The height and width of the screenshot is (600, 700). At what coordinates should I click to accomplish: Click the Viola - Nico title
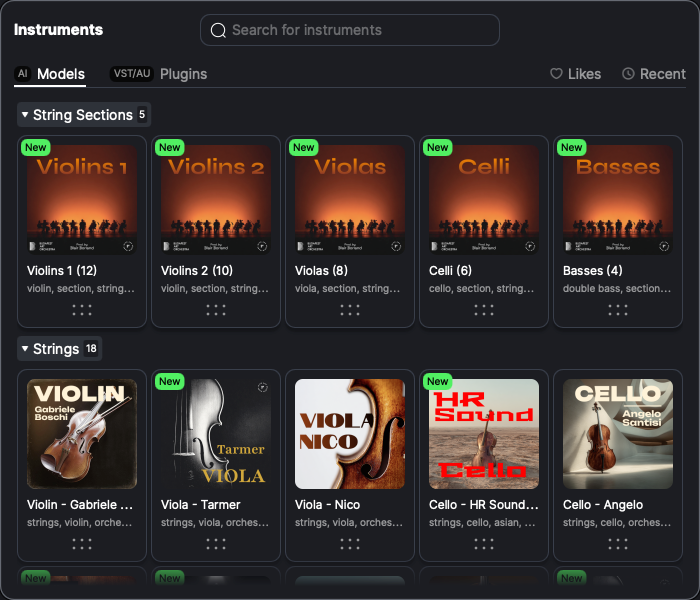327,504
